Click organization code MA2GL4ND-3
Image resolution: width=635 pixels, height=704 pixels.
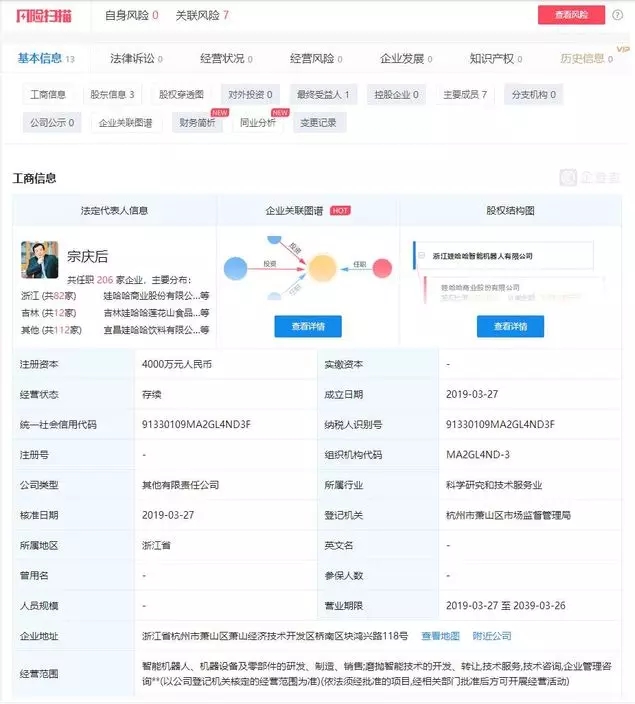(478, 455)
